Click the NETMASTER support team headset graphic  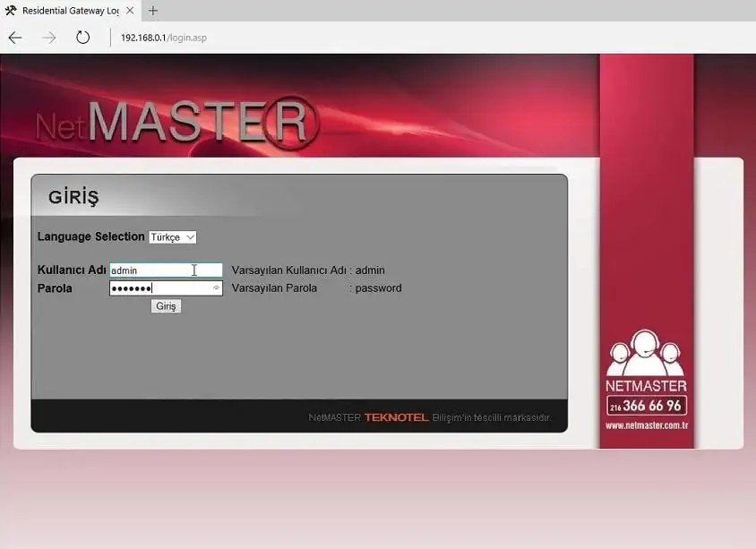(645, 354)
